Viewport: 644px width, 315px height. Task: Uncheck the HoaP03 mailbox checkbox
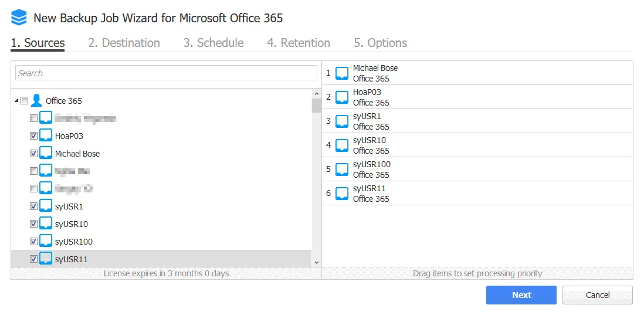tap(33, 136)
